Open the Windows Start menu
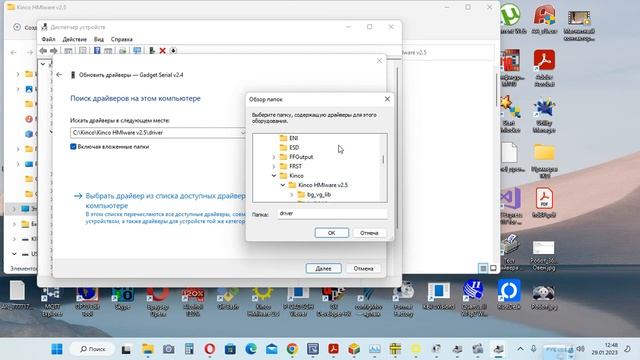Image resolution: width=640 pixels, height=360 pixels. (x=57, y=349)
